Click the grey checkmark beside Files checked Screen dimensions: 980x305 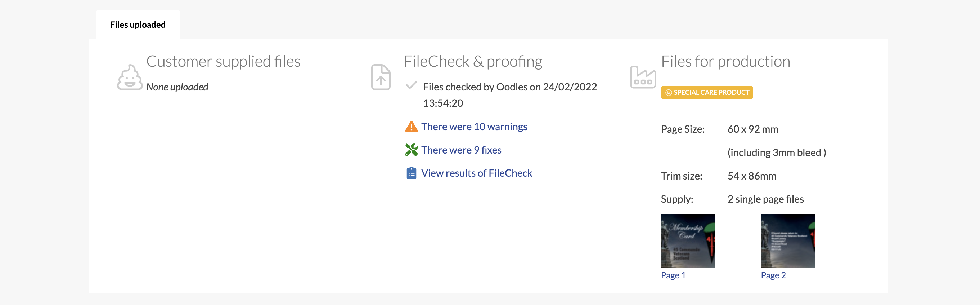tap(411, 85)
